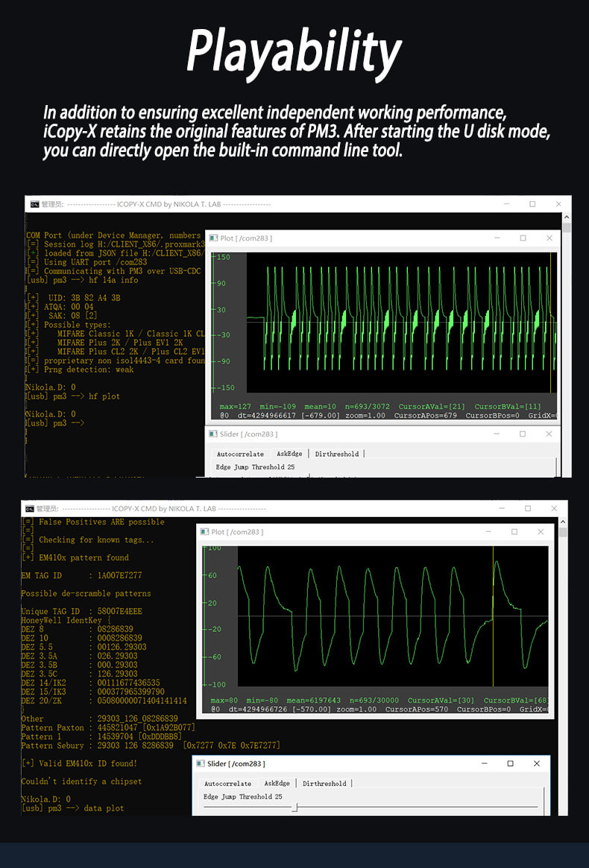The height and width of the screenshot is (868, 589).
Task: Minimize the Plot window showing max=80
Action: pos(488,531)
